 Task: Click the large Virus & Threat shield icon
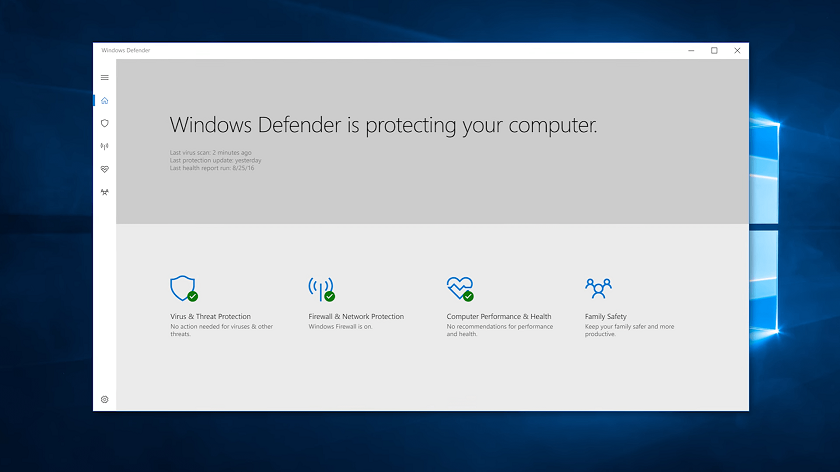pos(184,289)
